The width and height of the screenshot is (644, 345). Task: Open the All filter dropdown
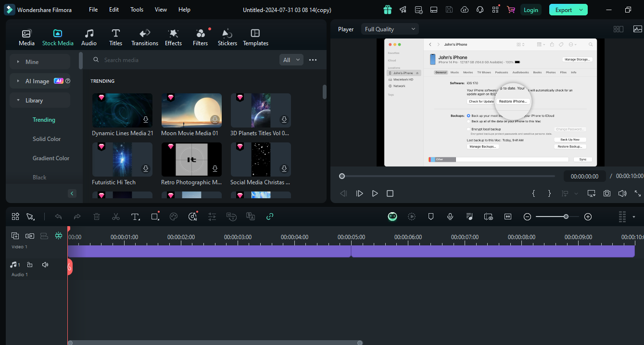(x=291, y=60)
